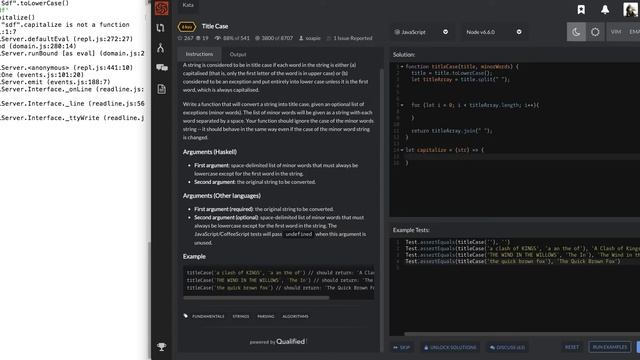Open the Codewars logo home link

[161, 8]
